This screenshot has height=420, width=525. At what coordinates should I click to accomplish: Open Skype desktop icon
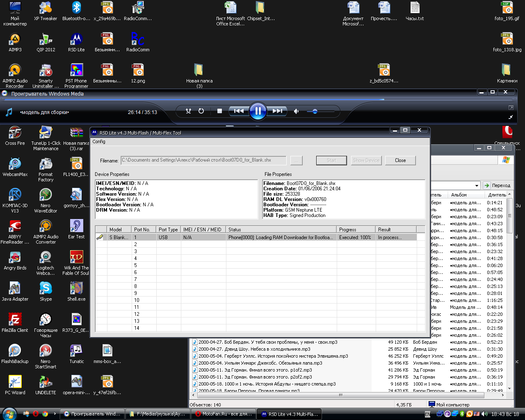coord(46,292)
